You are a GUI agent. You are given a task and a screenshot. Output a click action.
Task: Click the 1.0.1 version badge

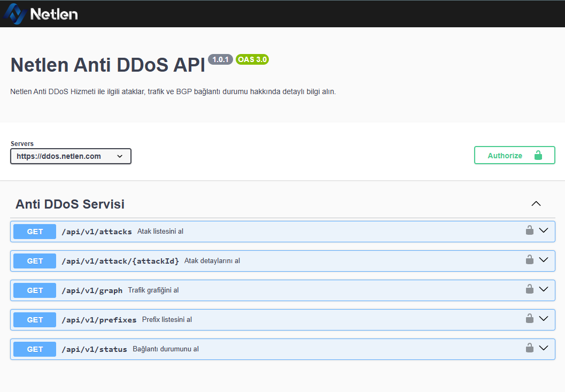point(221,59)
